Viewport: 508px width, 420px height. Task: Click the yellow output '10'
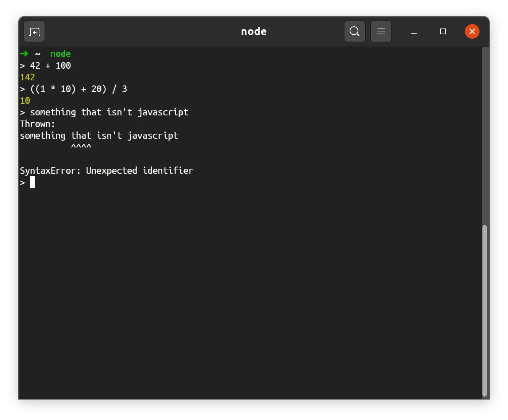[25, 100]
